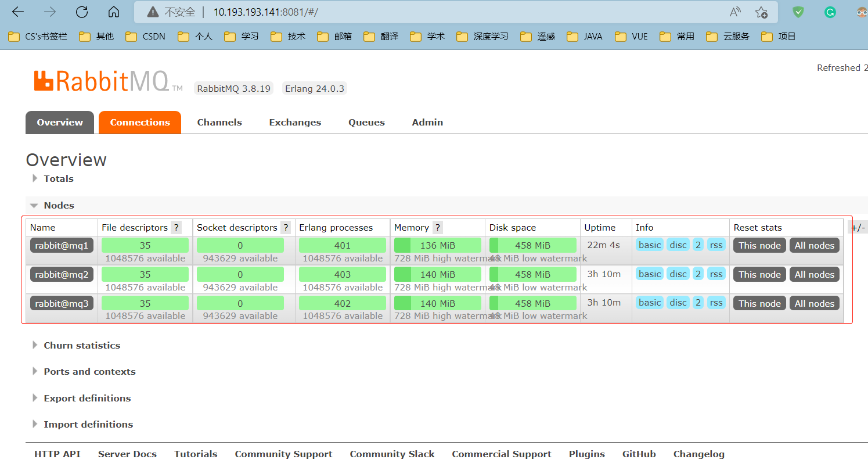Image resolution: width=868 pixels, height=470 pixels.
Task: Click rabbit@mq1 memory usage bar 136 MiB
Action: click(x=438, y=245)
